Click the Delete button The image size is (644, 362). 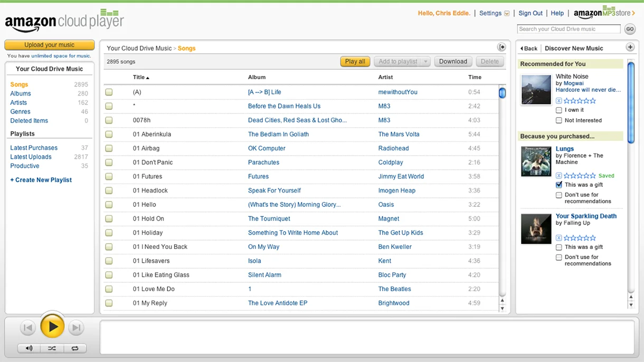click(x=490, y=62)
